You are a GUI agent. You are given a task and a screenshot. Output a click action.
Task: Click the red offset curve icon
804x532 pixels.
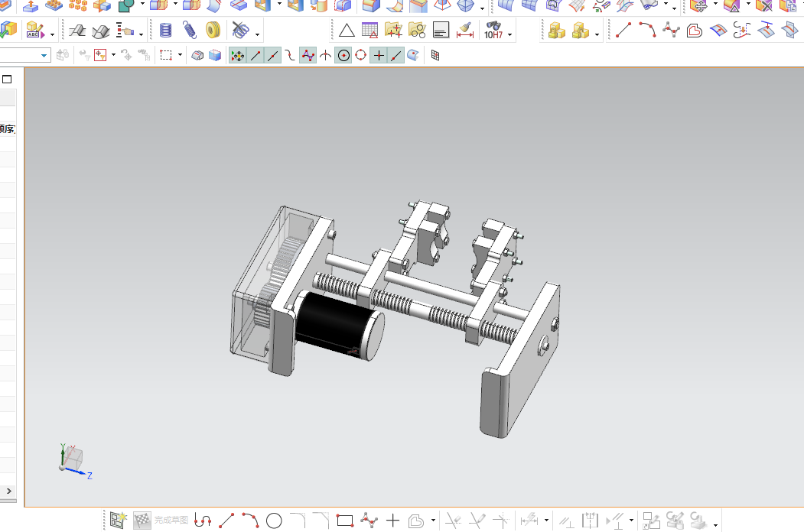695,31
